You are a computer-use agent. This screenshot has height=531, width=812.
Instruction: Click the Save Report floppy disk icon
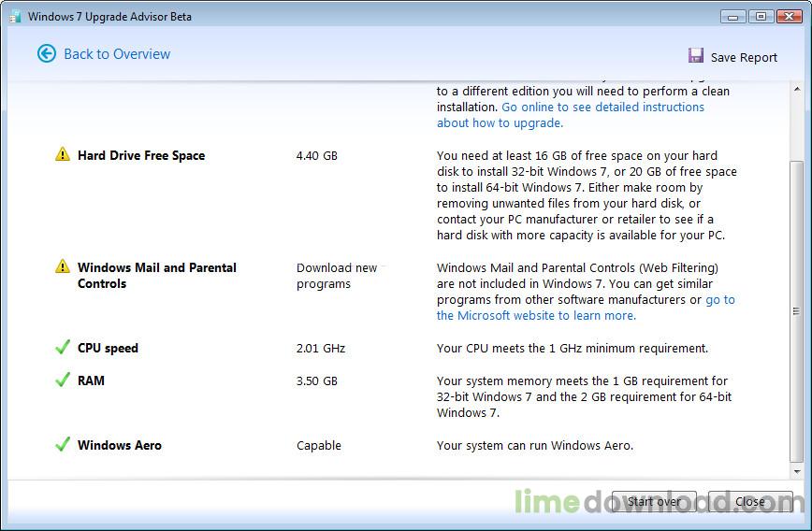[695, 55]
